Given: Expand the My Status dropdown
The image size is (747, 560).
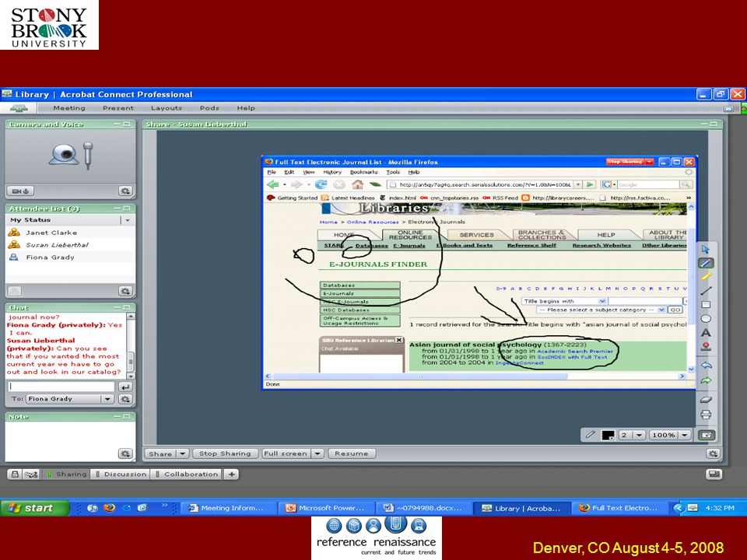Looking at the screenshot, I should click(x=127, y=220).
